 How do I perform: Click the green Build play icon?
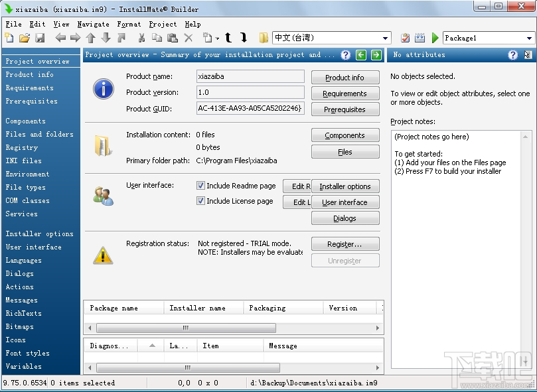coord(435,38)
